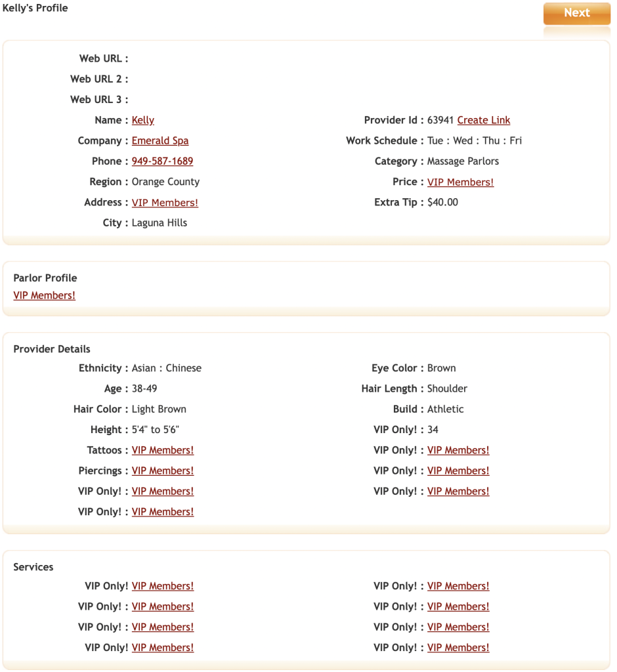Visit the Emerald Spa company link
This screenshot has height=672, width=617.
click(x=160, y=140)
